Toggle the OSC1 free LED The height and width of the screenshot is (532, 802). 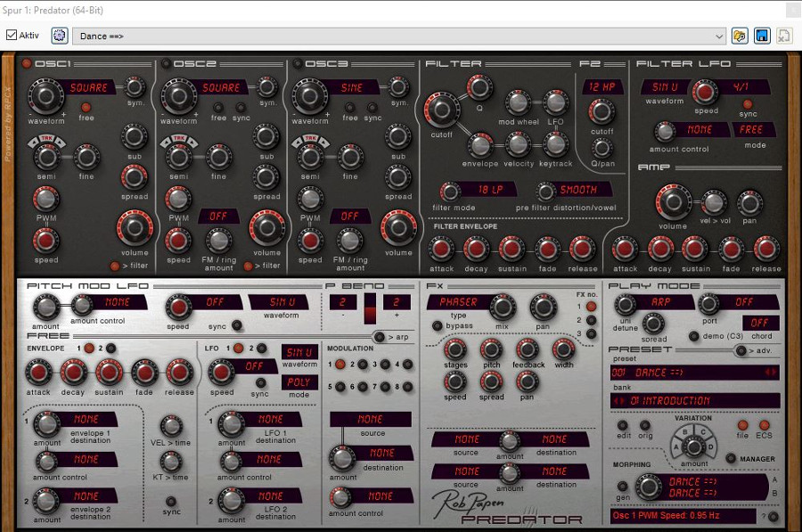(x=86, y=108)
